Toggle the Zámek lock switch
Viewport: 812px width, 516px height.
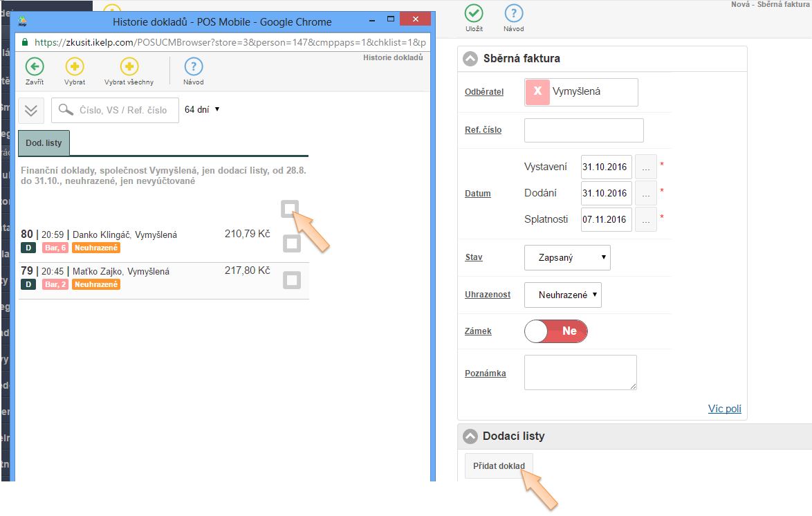tap(556, 331)
